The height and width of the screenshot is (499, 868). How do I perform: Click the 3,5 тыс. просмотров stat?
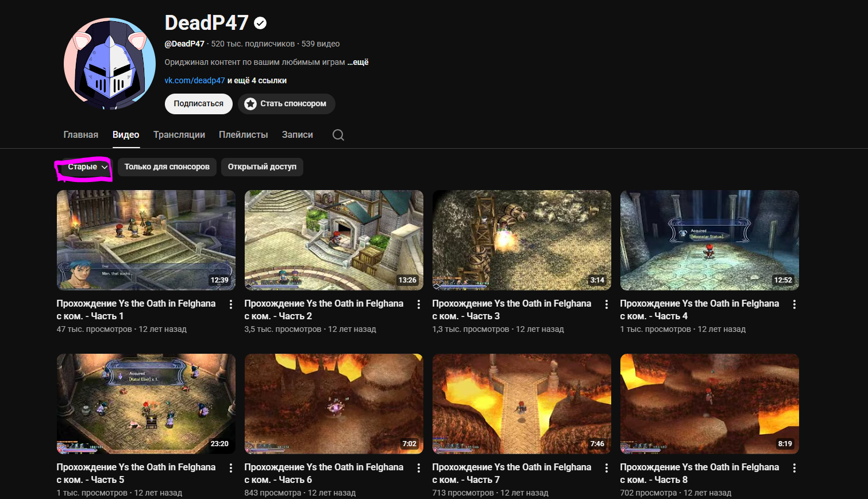[283, 330]
